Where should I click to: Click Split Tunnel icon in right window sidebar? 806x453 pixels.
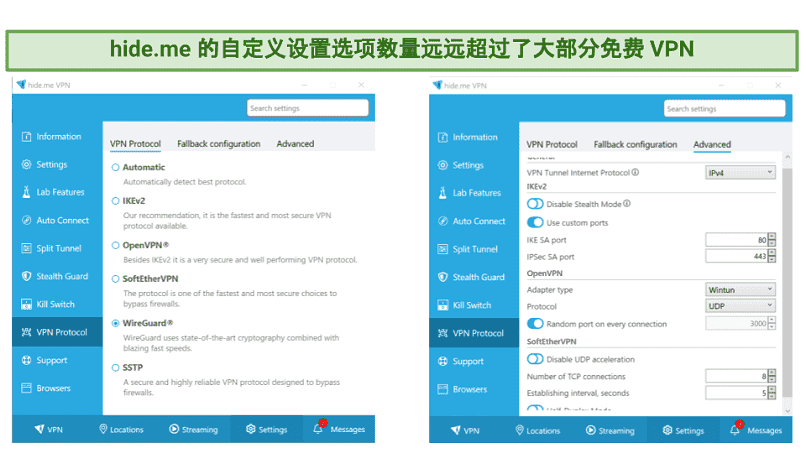[442, 249]
